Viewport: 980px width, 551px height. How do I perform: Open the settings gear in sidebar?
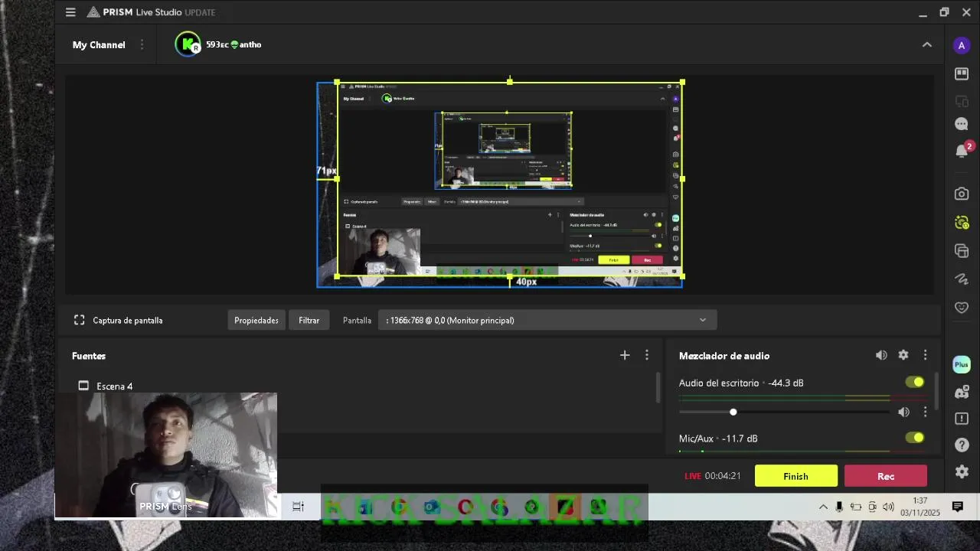962,472
